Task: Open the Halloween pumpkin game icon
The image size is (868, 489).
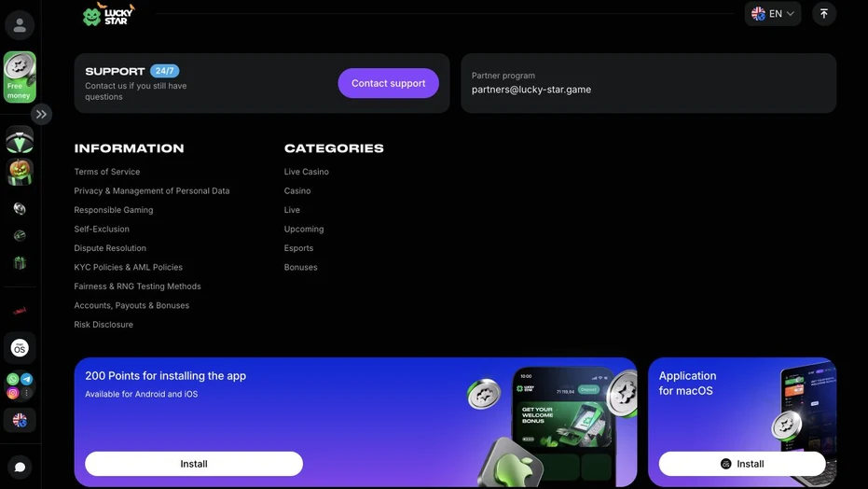Action: coord(20,172)
